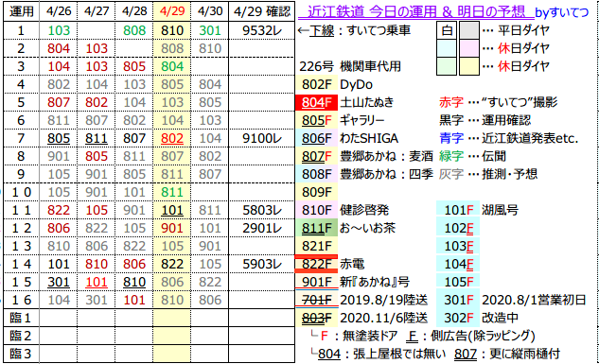Open the 近江鉄道 今日の運用 & 明日の予想 title link
The height and width of the screenshot is (364, 599).
[415, 11]
